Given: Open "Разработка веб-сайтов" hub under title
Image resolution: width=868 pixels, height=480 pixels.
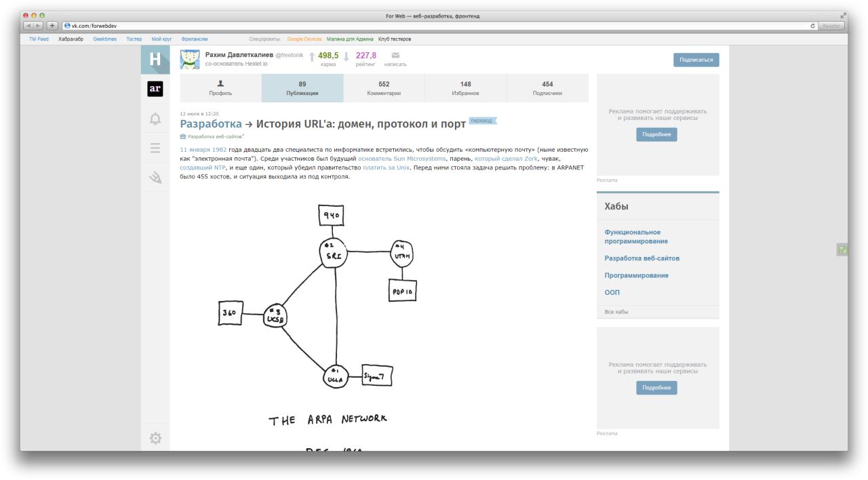Looking at the screenshot, I should pos(216,136).
